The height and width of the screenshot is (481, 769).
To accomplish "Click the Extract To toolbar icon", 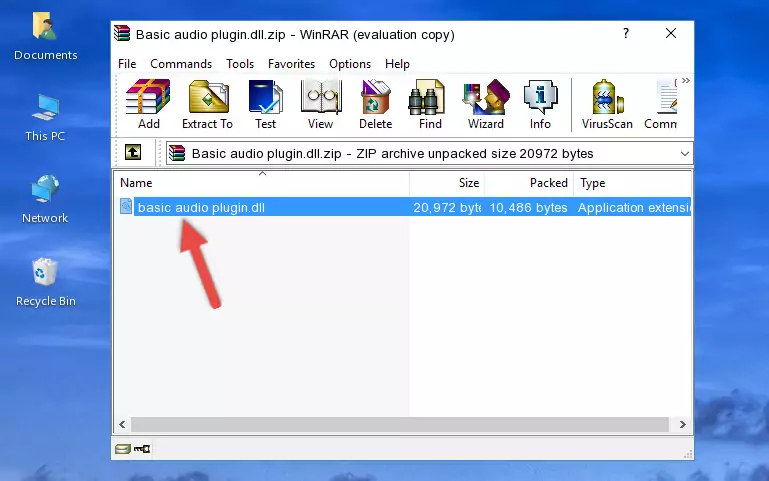I will coord(207,104).
